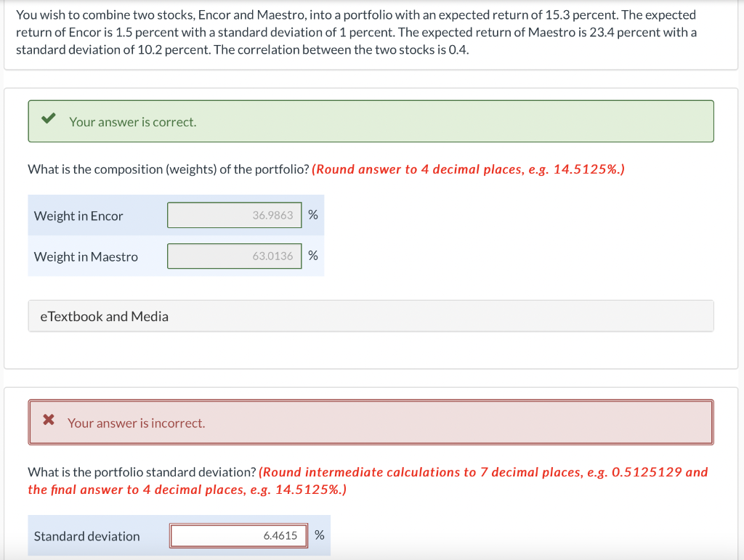Click the percent sign next to Encor weight

(312, 214)
